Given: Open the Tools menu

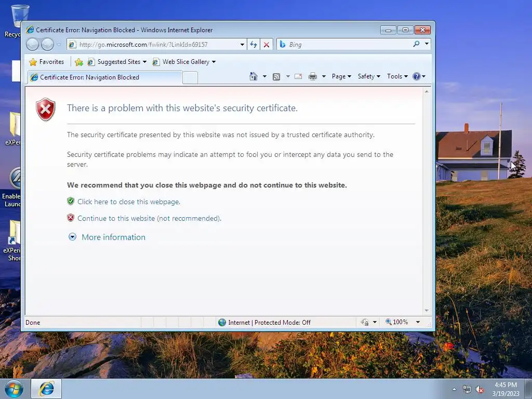Looking at the screenshot, I should pyautogui.click(x=397, y=76).
